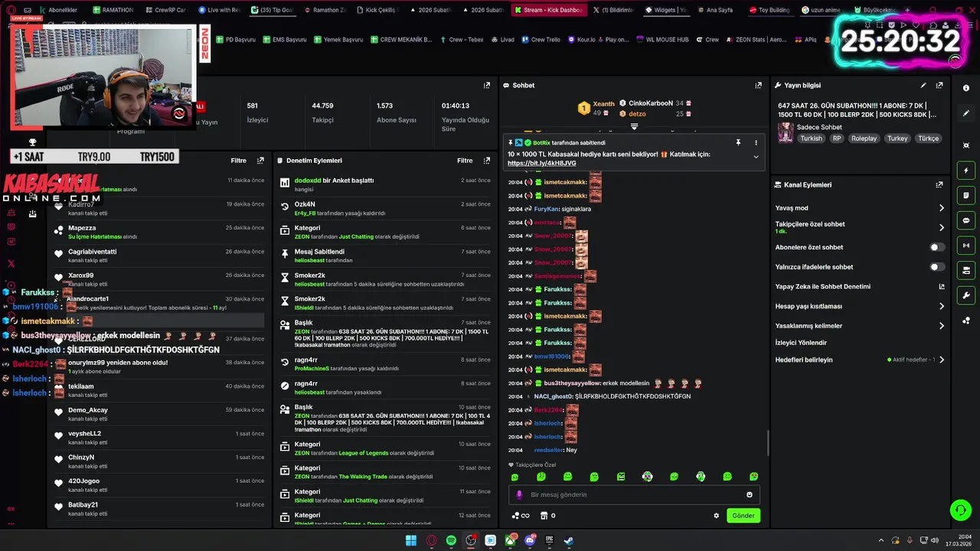Click the purple microphone icon in chat input
Viewport: 980px width, 551px height.
tap(519, 494)
